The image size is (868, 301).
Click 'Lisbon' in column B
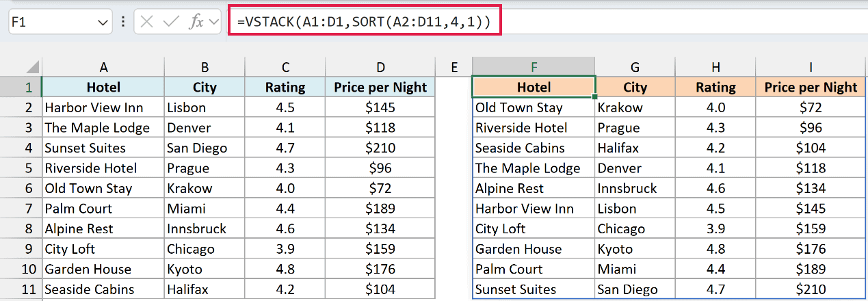186,107
